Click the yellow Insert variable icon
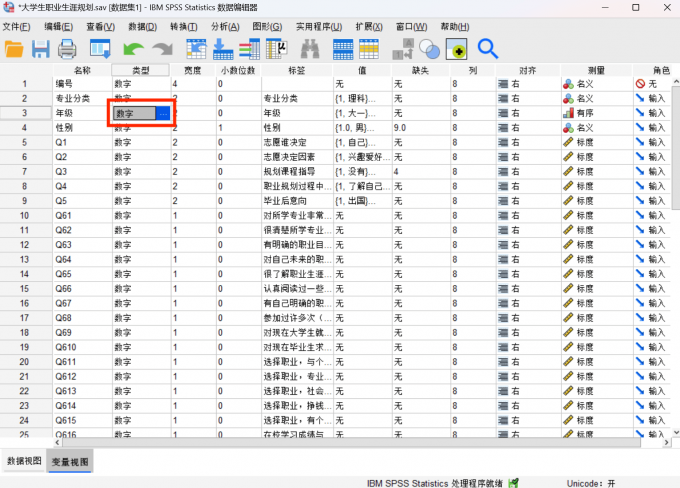680x488 pixels. click(x=369, y=49)
